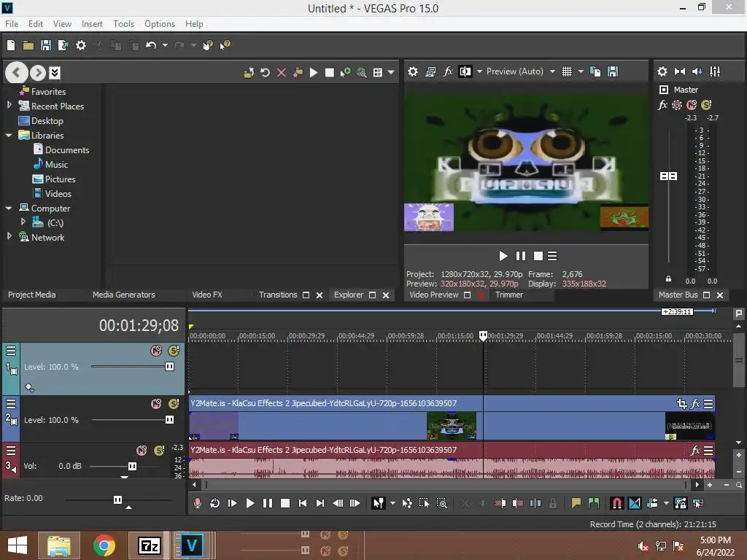The image size is (747, 560).
Task: Open a project with the folder icon
Action: [28, 45]
